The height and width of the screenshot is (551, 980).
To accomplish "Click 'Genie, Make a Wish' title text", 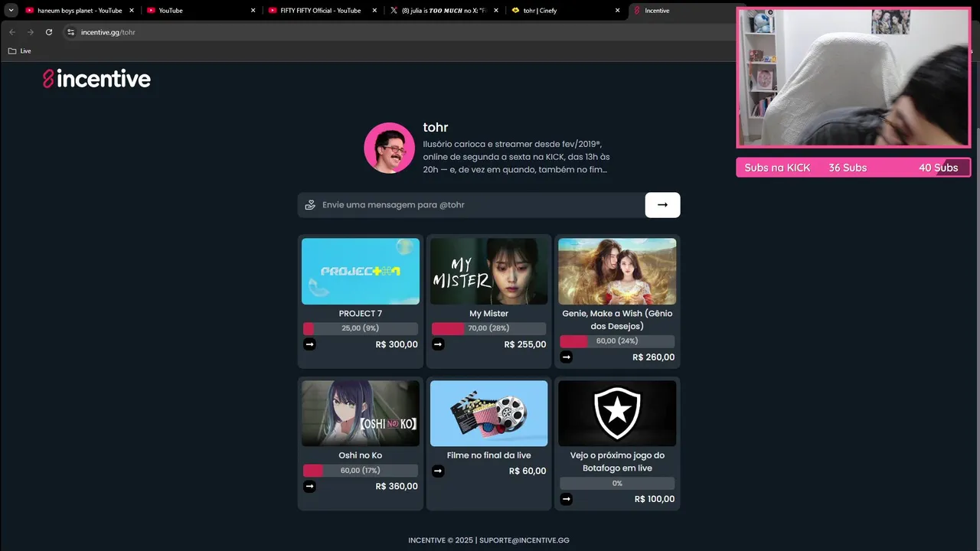I will tap(617, 320).
